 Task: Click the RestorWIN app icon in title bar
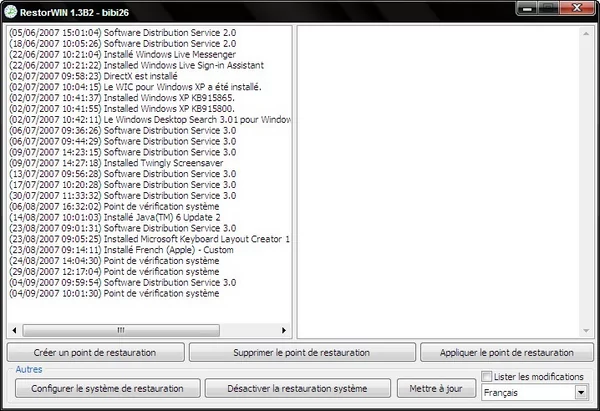point(10,12)
